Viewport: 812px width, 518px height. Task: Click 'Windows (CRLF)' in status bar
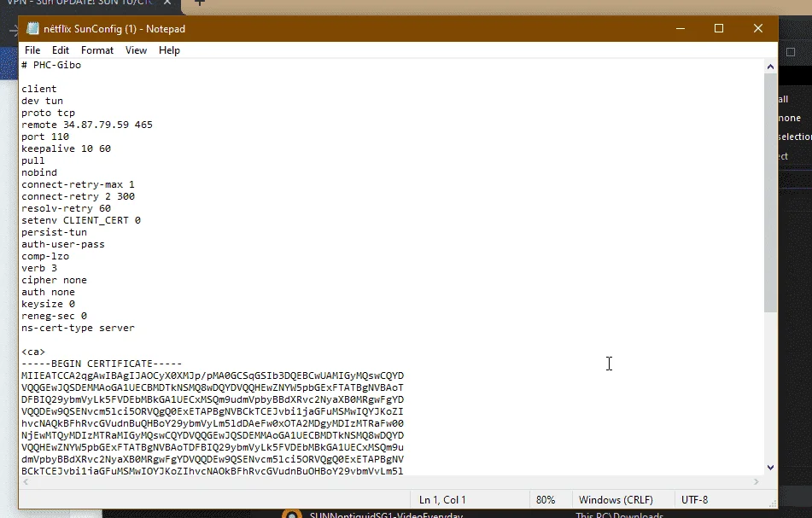pos(616,500)
